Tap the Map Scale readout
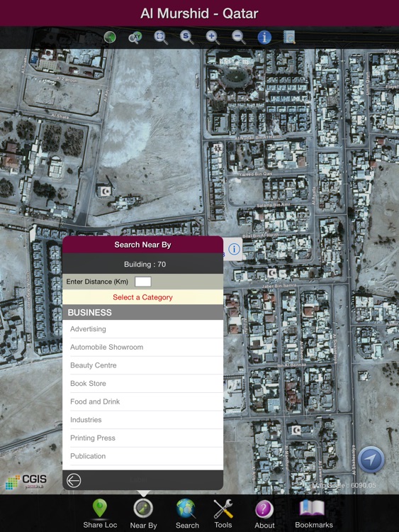The height and width of the screenshot is (532, 399). [344, 485]
